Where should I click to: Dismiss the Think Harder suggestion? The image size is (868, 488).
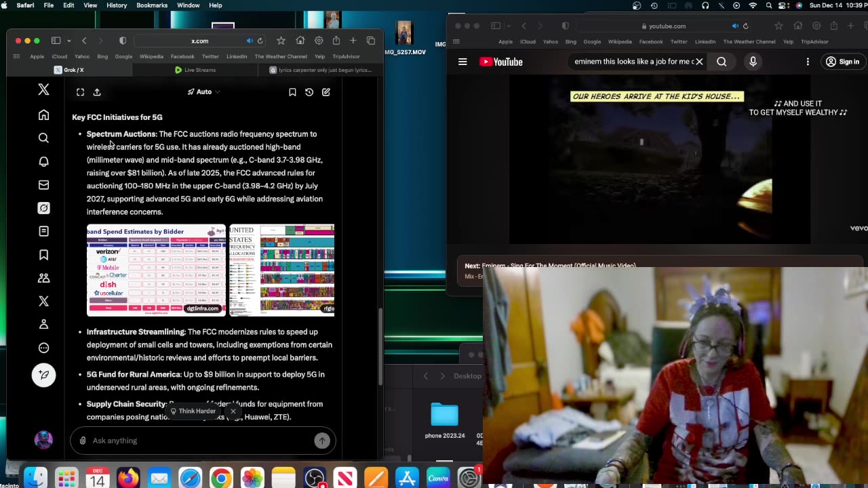pyautogui.click(x=233, y=411)
